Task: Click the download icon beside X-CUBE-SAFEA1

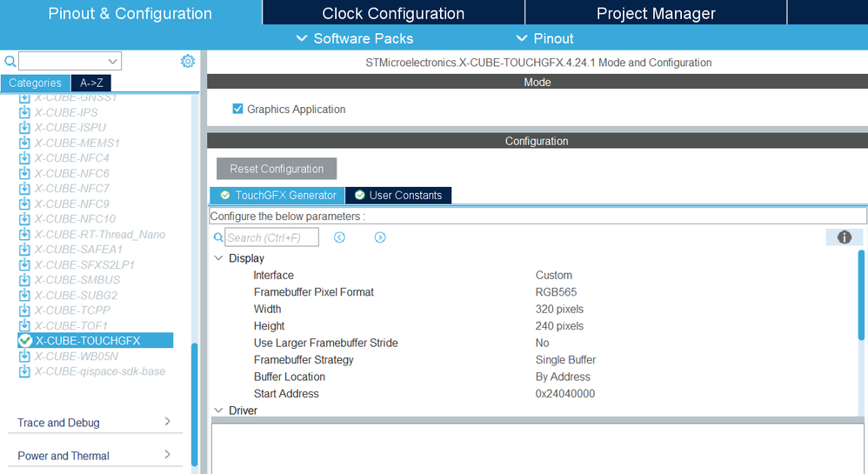Action: [24, 250]
